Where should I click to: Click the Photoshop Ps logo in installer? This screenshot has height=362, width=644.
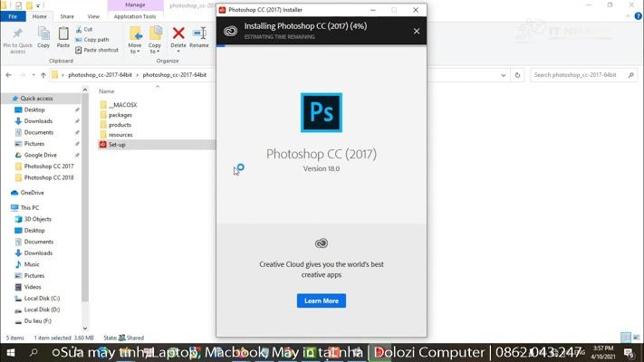pos(321,112)
